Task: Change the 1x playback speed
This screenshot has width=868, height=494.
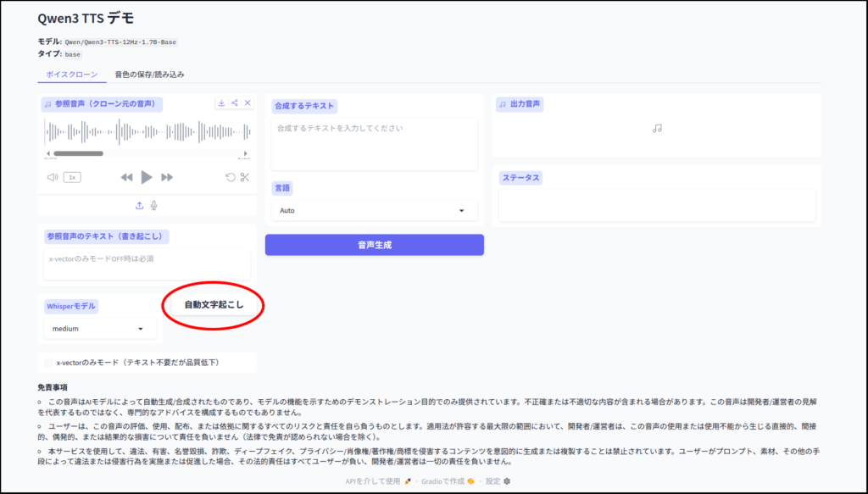Action: coord(73,177)
